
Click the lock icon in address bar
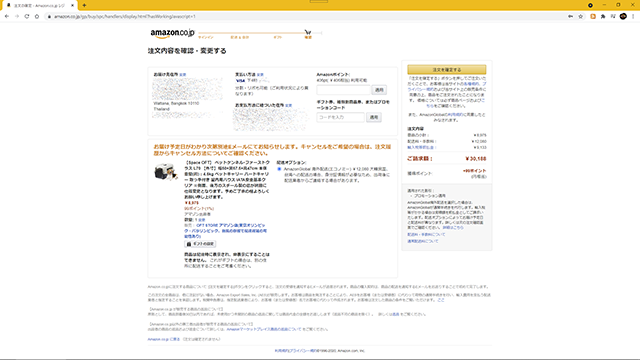pos(49,17)
